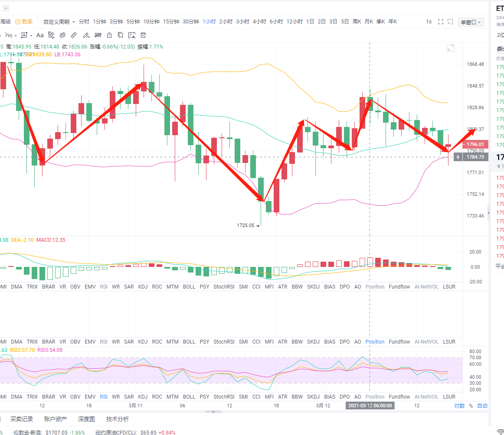Toggle the % percentage scale
504x435 pixels.
coord(471,406)
